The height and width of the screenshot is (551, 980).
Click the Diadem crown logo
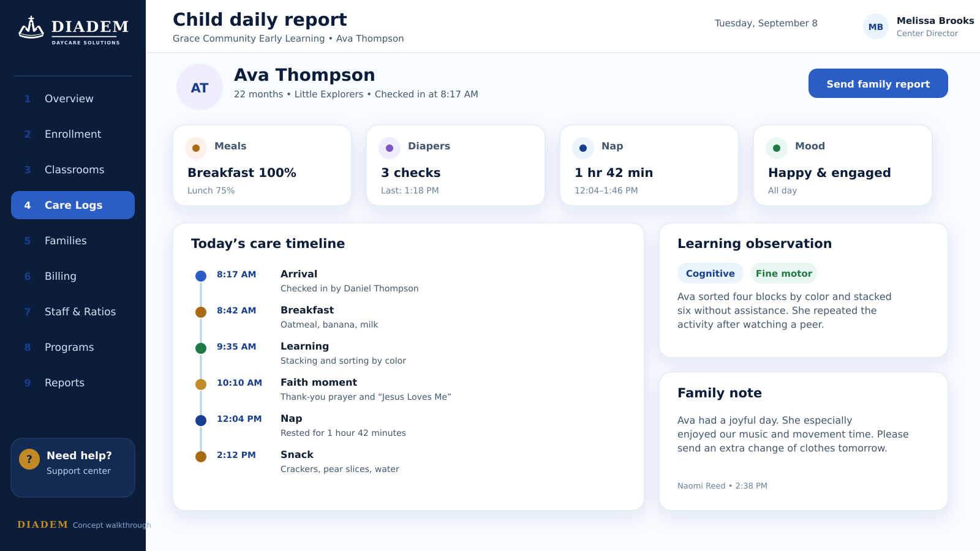(31, 28)
